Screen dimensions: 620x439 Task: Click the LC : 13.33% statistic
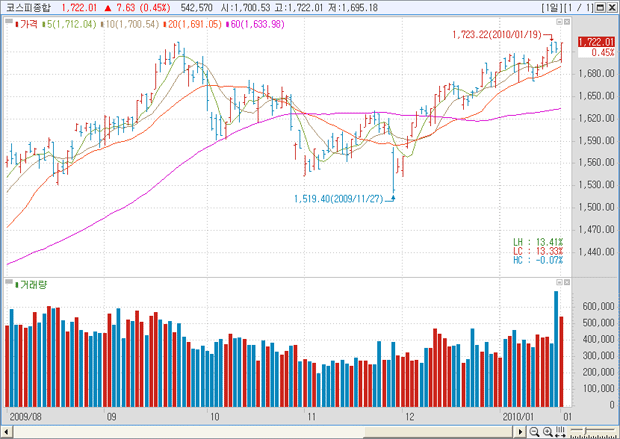[538, 251]
